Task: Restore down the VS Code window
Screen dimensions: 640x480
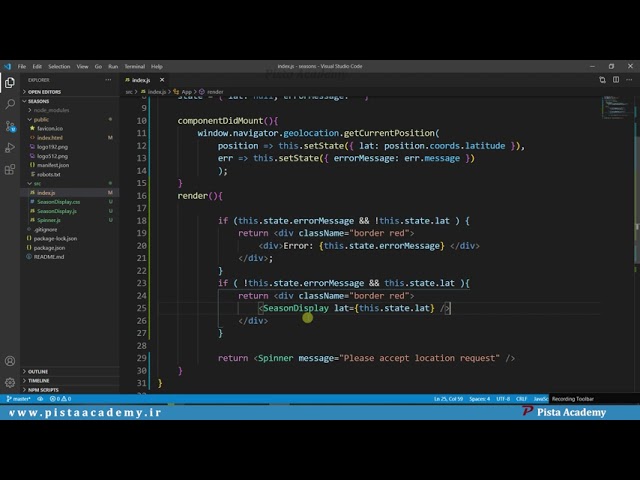Action: pos(611,66)
